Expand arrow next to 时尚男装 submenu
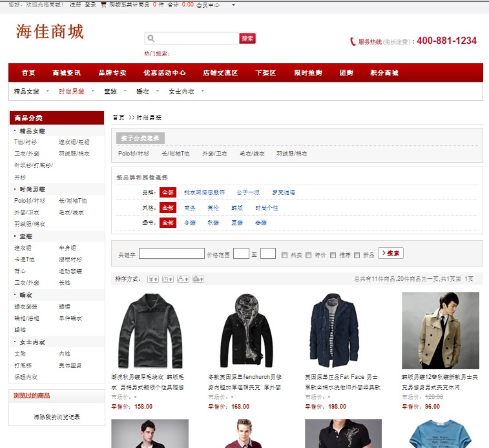 [92, 91]
